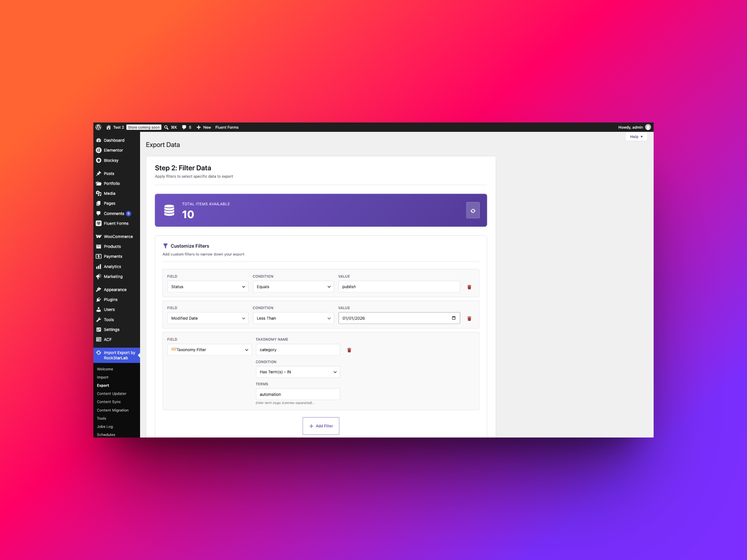The width and height of the screenshot is (747, 560).
Task: Open Export submenu item
Action: (103, 385)
